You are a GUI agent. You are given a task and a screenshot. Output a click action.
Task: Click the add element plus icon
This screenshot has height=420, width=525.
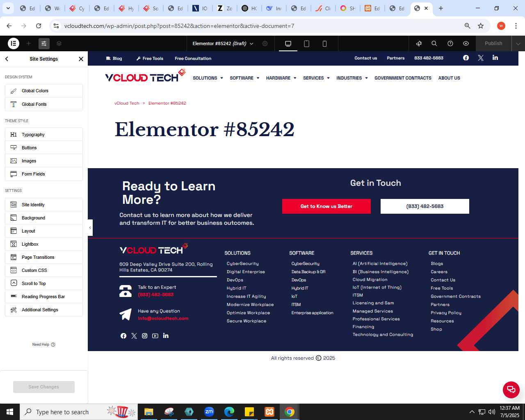[29, 43]
